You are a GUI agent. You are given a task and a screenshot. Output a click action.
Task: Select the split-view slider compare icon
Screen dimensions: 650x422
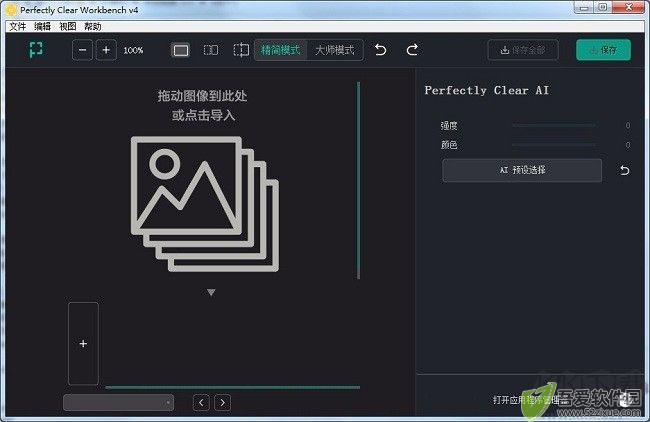pos(241,50)
